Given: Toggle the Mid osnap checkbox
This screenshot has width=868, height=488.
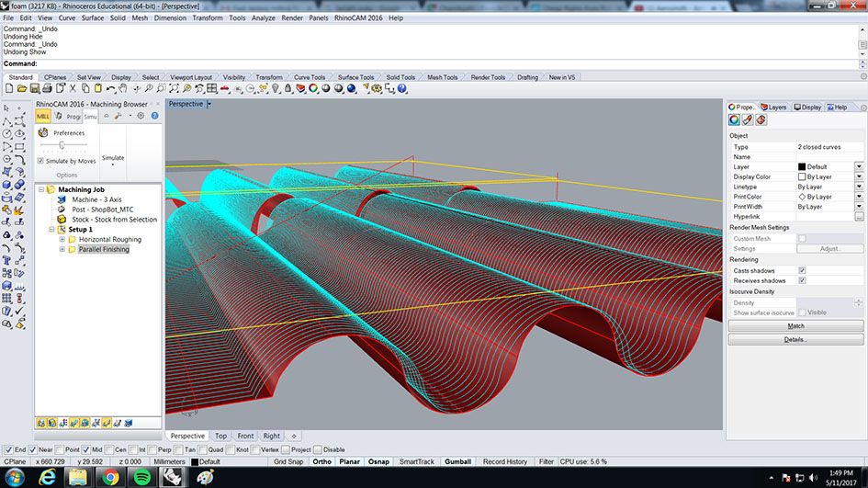Looking at the screenshot, I should point(85,449).
